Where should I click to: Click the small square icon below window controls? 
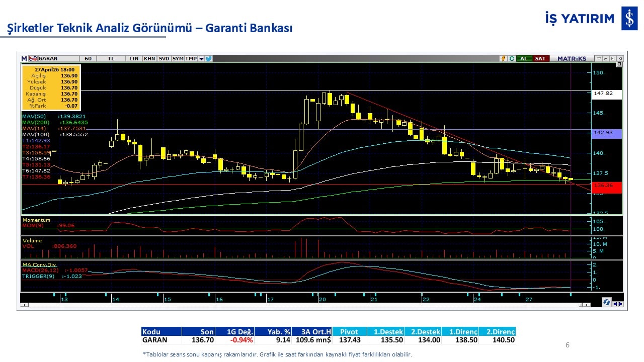pyautogui.click(x=619, y=64)
